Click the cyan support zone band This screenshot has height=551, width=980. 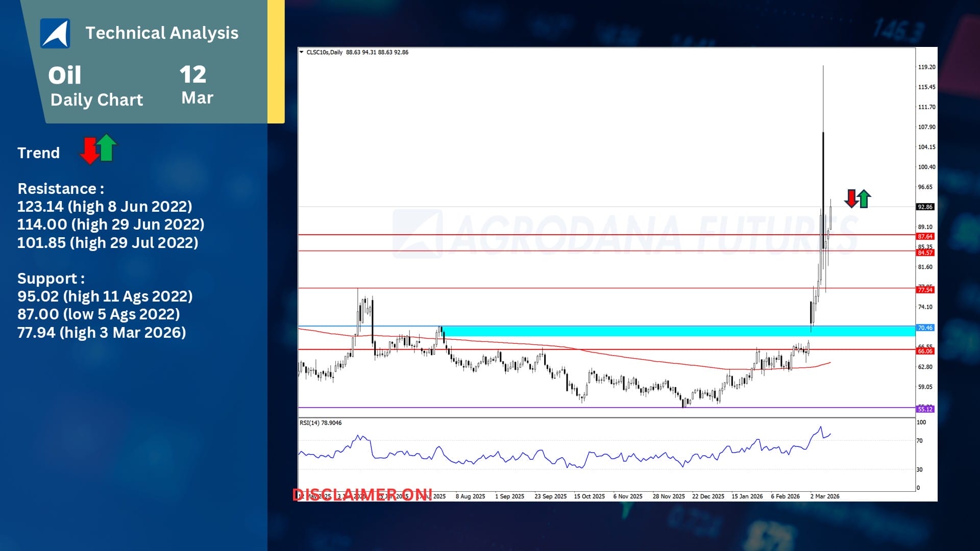(x=664, y=331)
